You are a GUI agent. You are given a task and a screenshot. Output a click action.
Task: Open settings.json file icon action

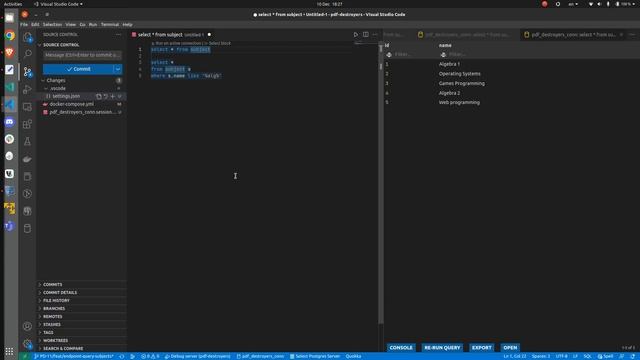click(x=98, y=96)
